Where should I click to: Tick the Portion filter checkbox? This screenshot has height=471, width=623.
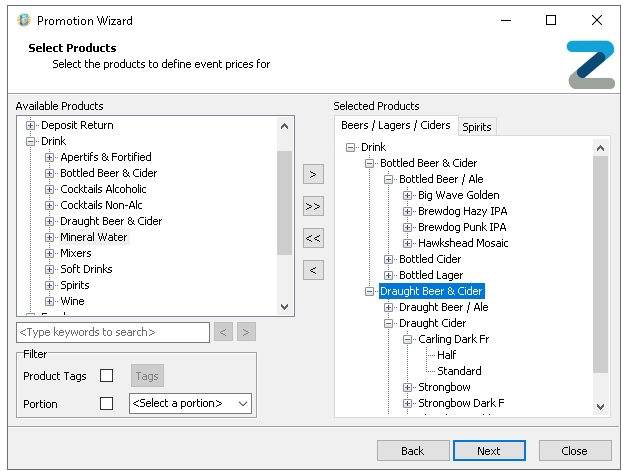[x=106, y=404]
